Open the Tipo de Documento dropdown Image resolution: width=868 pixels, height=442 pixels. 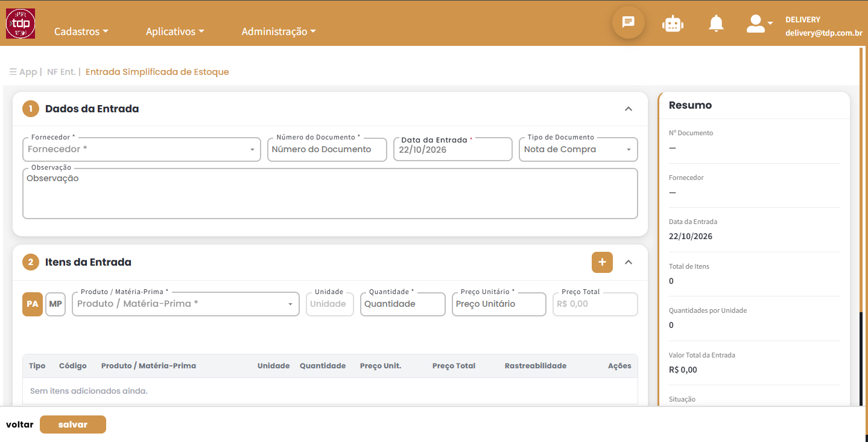click(578, 149)
